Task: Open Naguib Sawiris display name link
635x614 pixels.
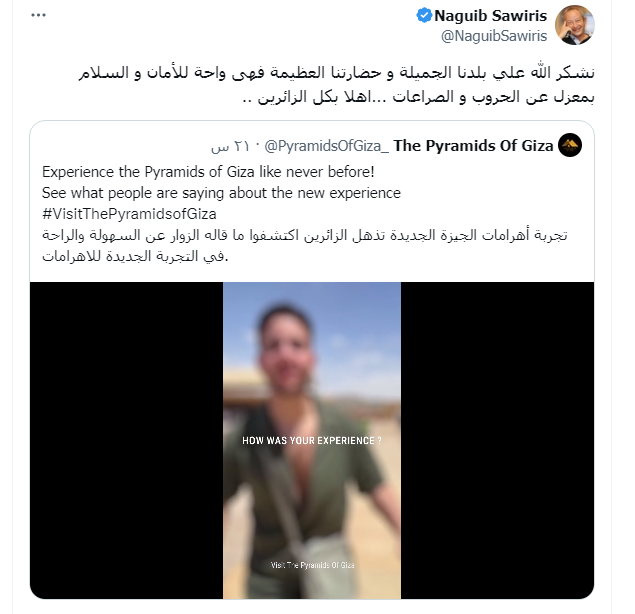Action: 490,16
